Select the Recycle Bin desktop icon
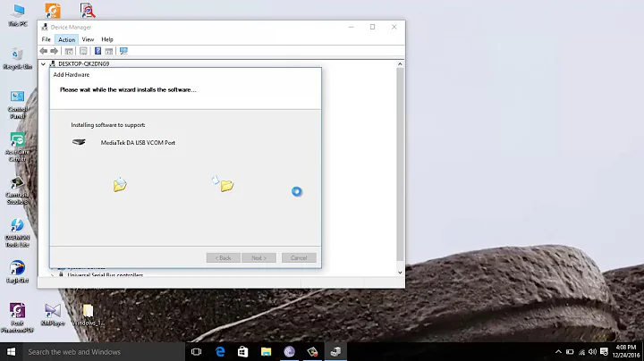 pyautogui.click(x=17, y=58)
